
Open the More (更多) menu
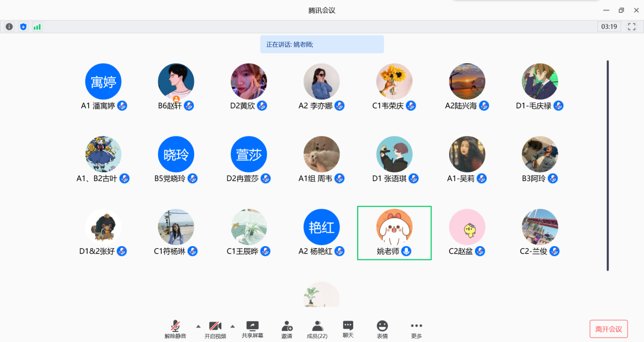(416, 329)
